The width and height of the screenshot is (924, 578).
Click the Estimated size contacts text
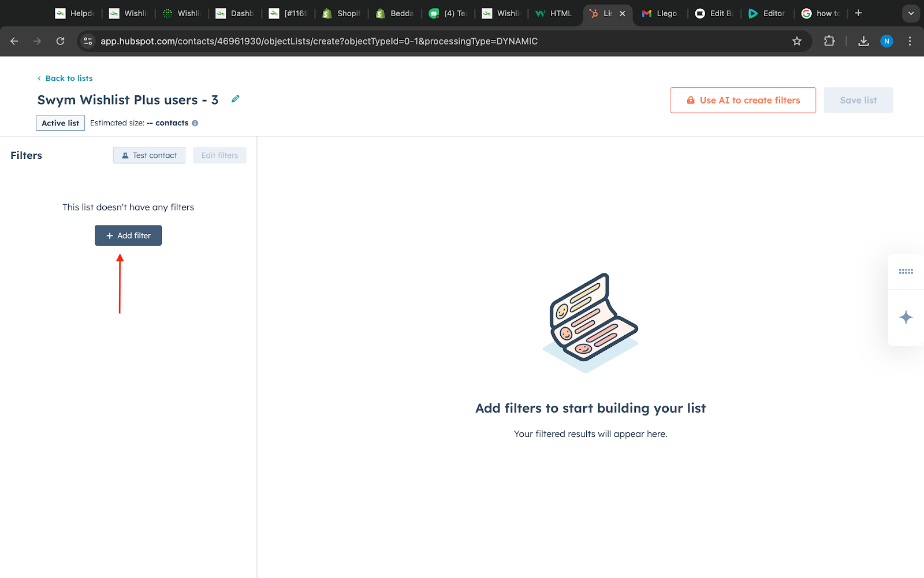coord(139,123)
